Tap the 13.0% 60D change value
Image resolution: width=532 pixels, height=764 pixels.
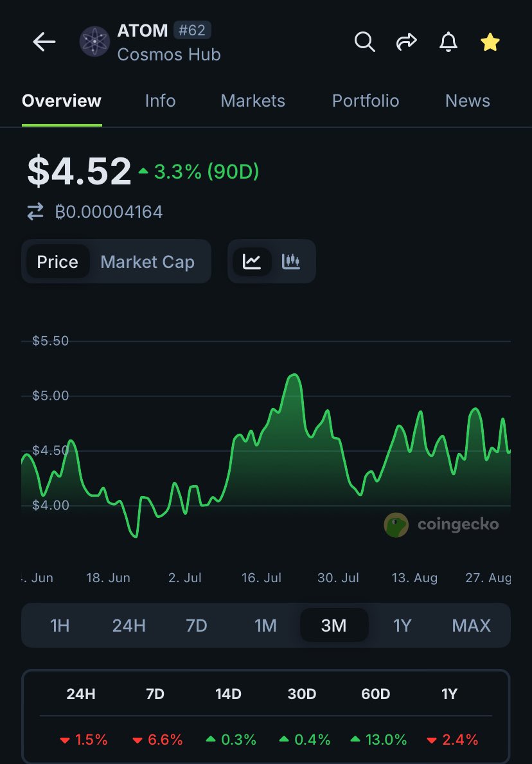pyautogui.click(x=378, y=740)
